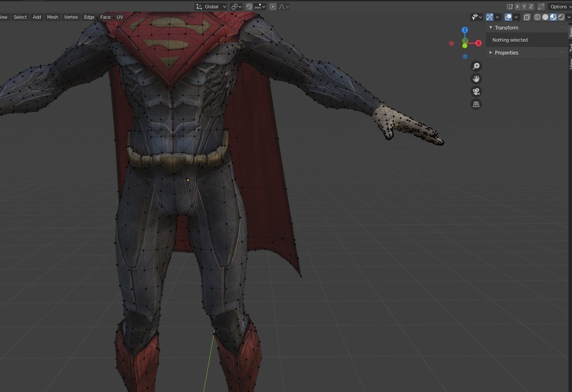
Task: Open the Face menu
Action: pyautogui.click(x=105, y=17)
